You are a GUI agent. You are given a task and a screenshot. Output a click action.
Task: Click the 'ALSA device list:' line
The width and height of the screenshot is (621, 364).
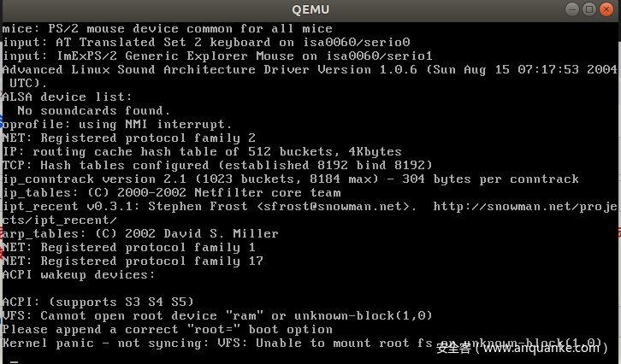[68, 97]
